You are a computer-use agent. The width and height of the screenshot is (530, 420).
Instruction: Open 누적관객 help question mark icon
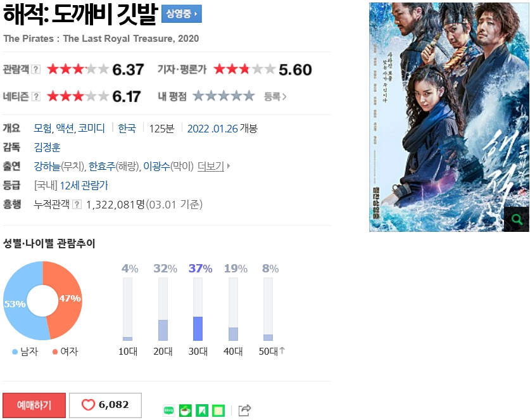pos(77,204)
